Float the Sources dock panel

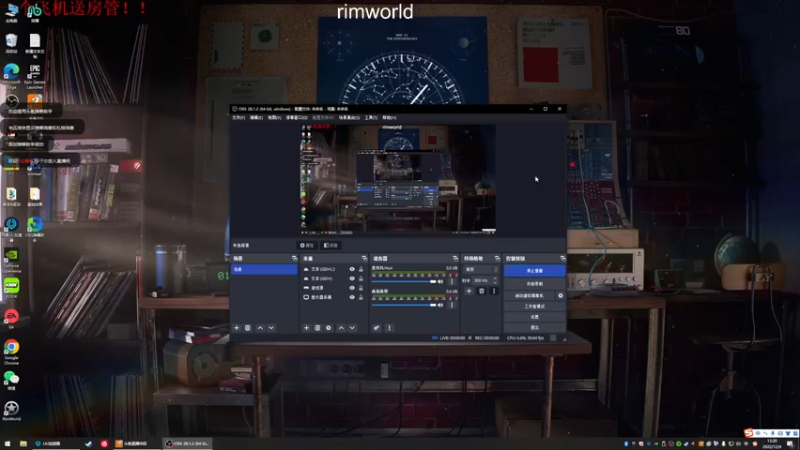(364, 258)
